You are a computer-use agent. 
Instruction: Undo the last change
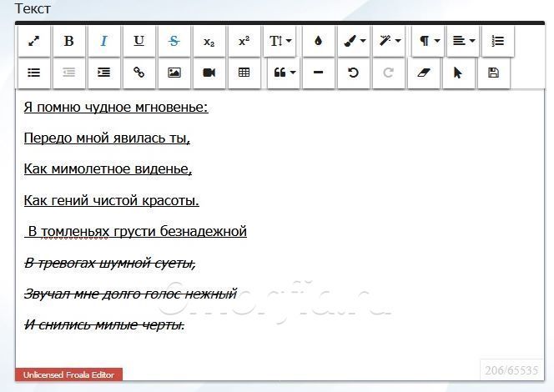tap(353, 73)
